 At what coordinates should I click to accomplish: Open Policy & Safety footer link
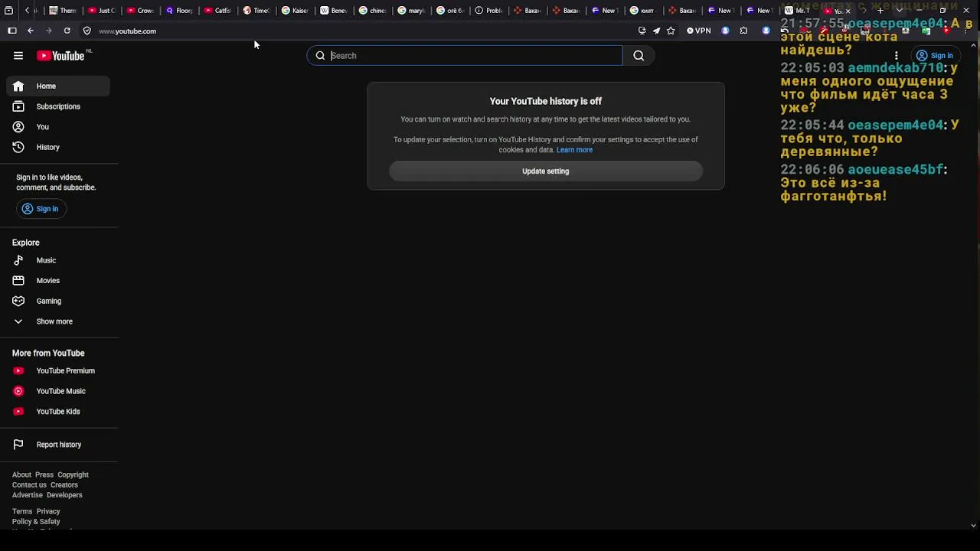(x=36, y=522)
